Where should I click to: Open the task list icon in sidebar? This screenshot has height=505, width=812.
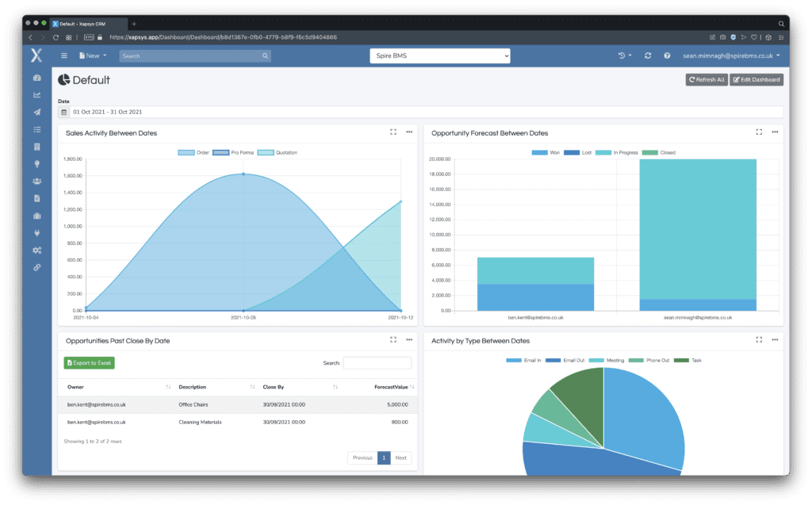click(36, 129)
